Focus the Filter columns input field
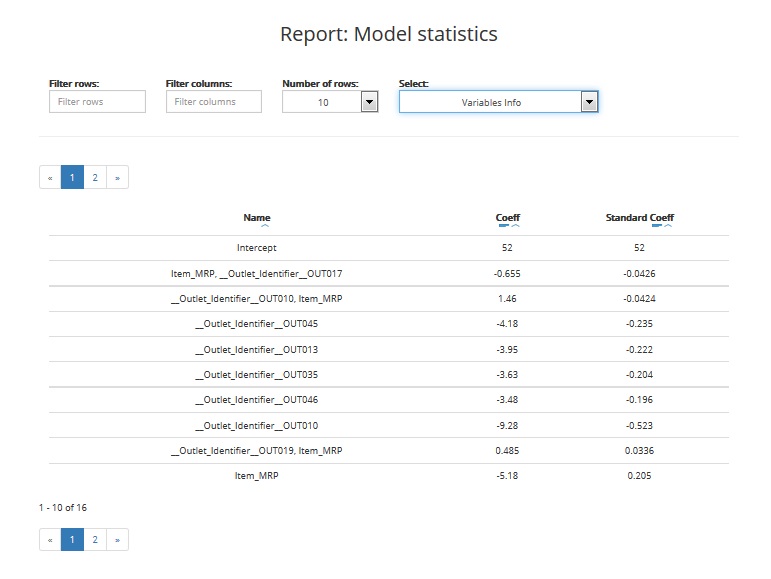This screenshot has height=579, width=771. pos(213,102)
